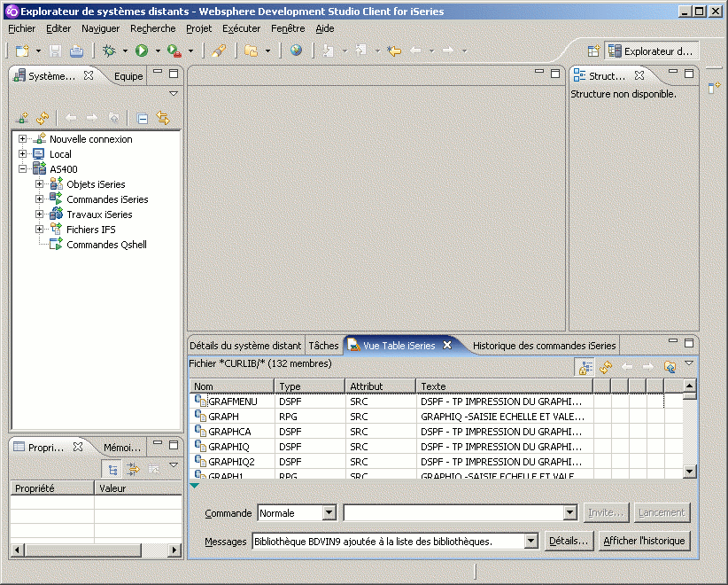Open the Messages dropdown arrow

click(531, 541)
